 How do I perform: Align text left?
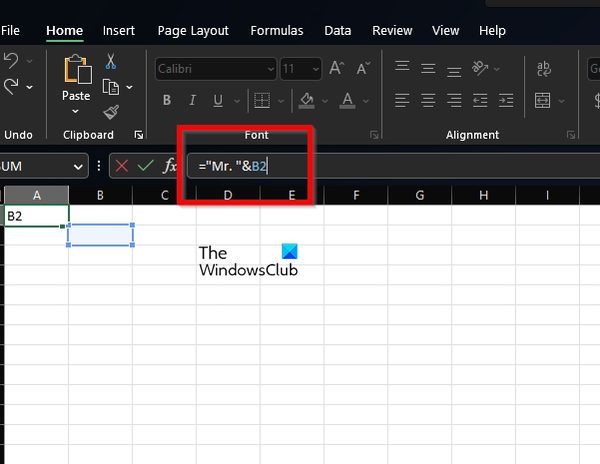(x=402, y=101)
